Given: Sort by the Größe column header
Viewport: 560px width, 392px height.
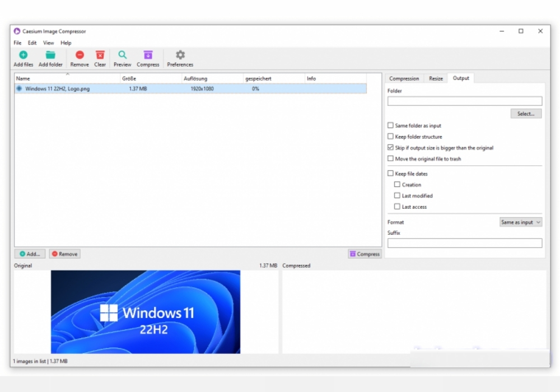Looking at the screenshot, I should click(x=151, y=78).
